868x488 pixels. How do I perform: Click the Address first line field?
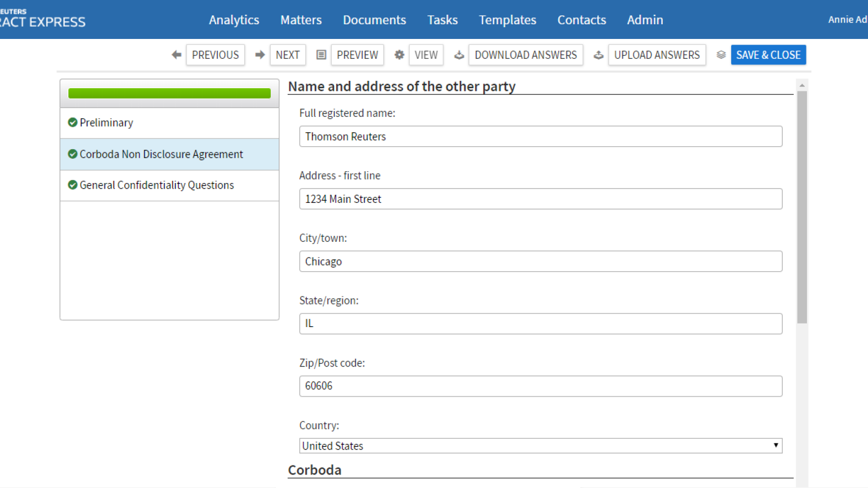[x=541, y=199]
